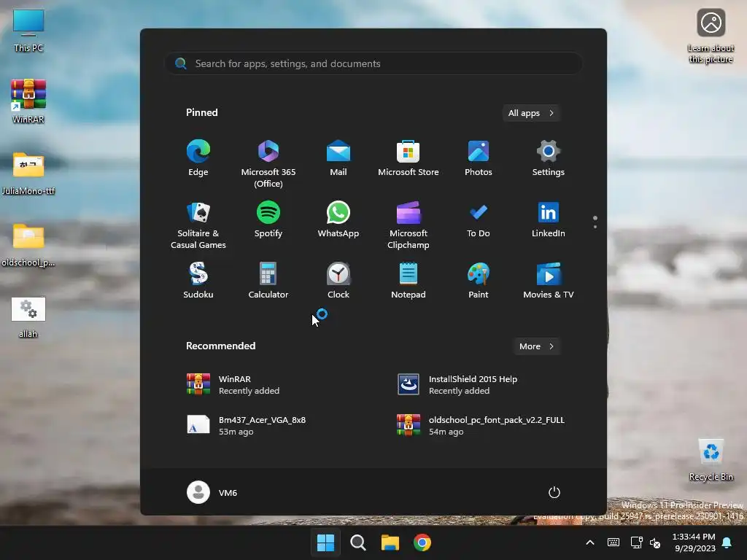Launch Paint
Viewport: 747px width, 560px height.
(479, 281)
